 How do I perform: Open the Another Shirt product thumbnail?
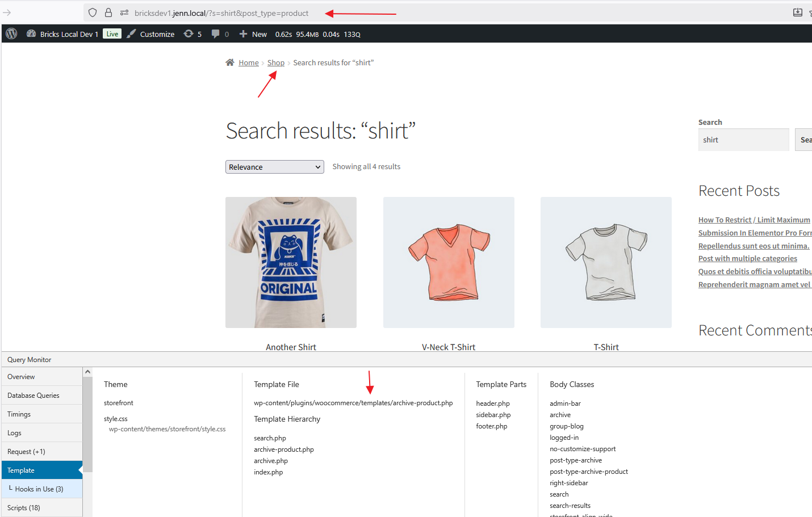(x=291, y=262)
